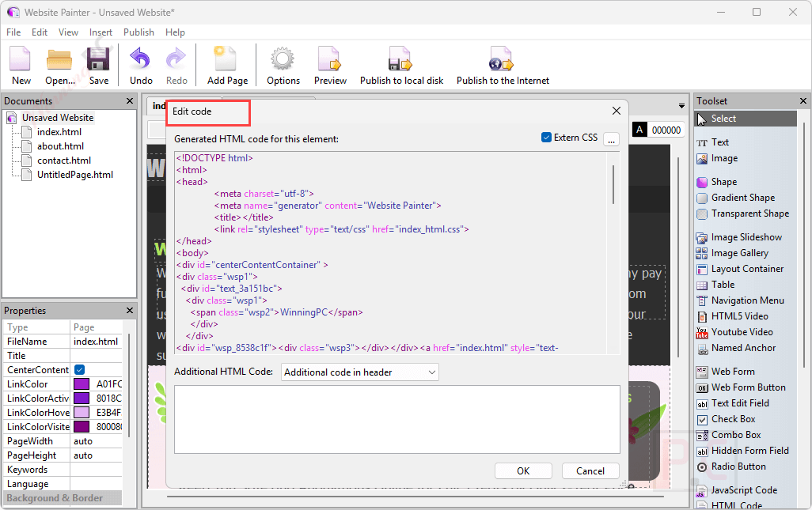Toggle the Extern CSS checkbox

coord(546,137)
